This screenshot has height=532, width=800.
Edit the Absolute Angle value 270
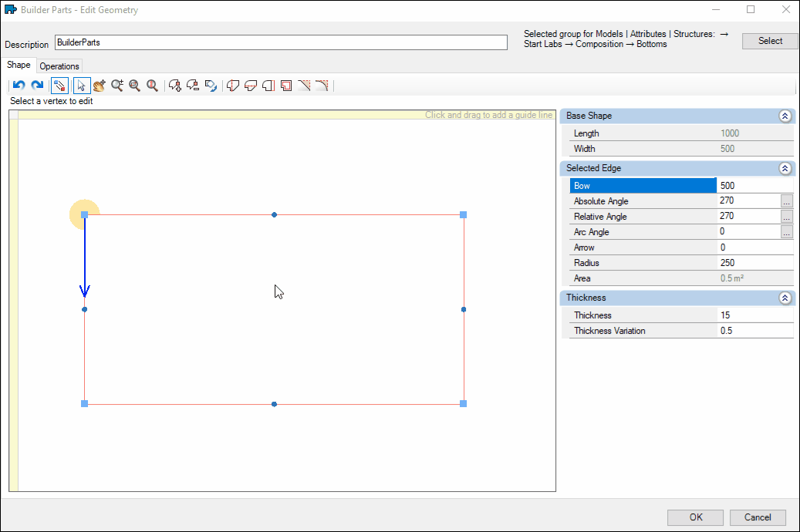click(748, 201)
